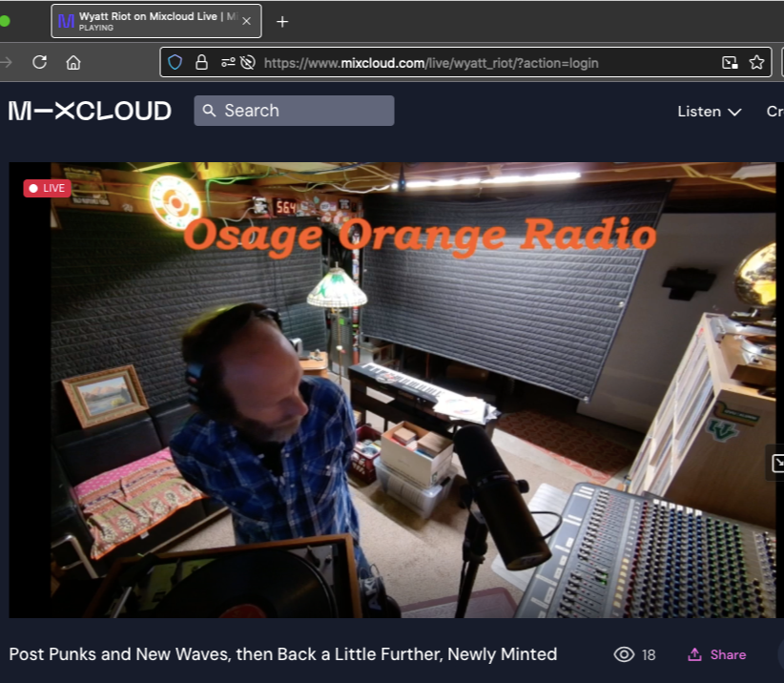Image resolution: width=784 pixels, height=683 pixels.
Task: Click the Osage Orange Radio live video
Action: tap(393, 389)
